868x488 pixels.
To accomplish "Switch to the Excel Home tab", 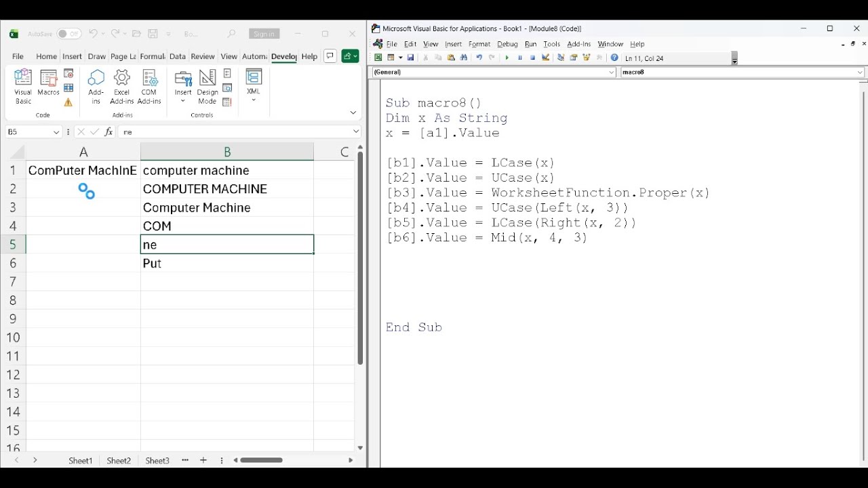I will point(46,56).
